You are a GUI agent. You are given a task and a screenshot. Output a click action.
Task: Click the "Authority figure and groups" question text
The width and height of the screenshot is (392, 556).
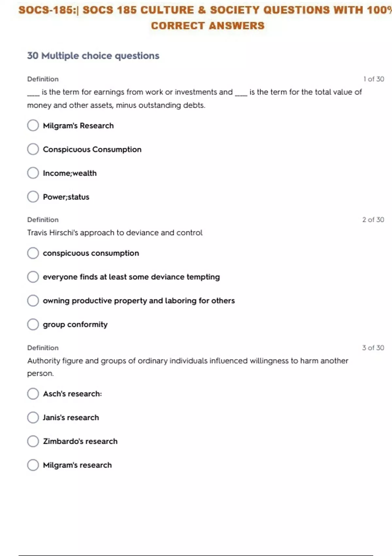[188, 361]
